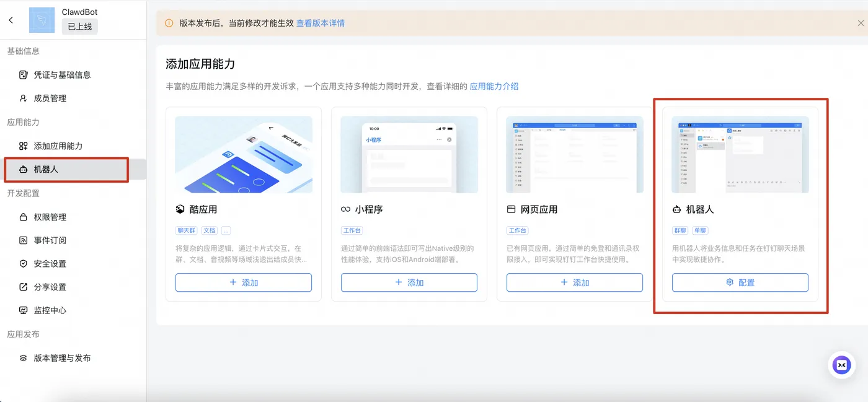
Task: Go back using the left arrow icon
Action: click(11, 20)
